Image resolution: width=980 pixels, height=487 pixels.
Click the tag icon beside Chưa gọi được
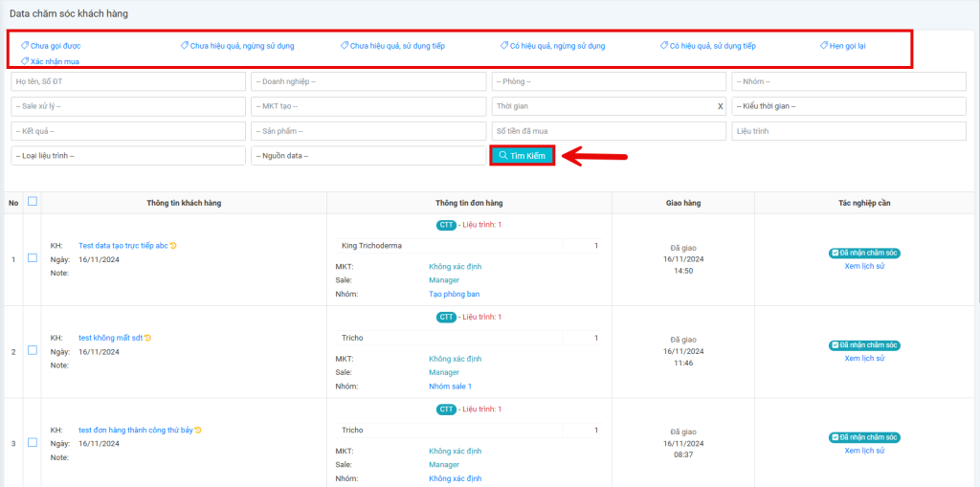(25, 45)
